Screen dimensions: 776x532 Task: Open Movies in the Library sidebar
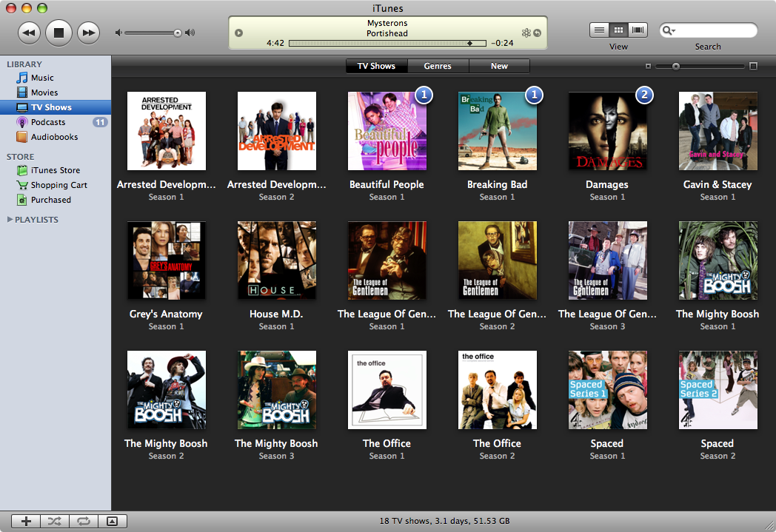pos(56,92)
